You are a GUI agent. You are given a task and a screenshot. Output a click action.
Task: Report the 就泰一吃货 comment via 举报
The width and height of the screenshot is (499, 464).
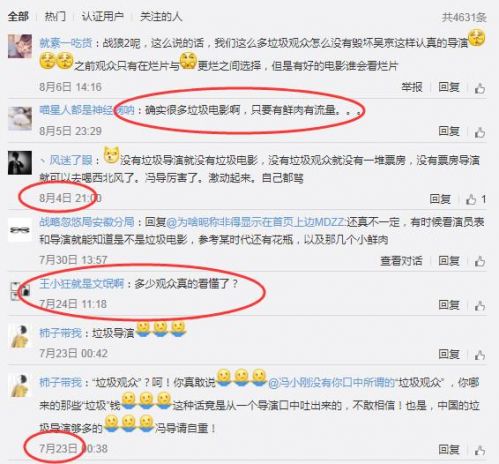point(412,87)
